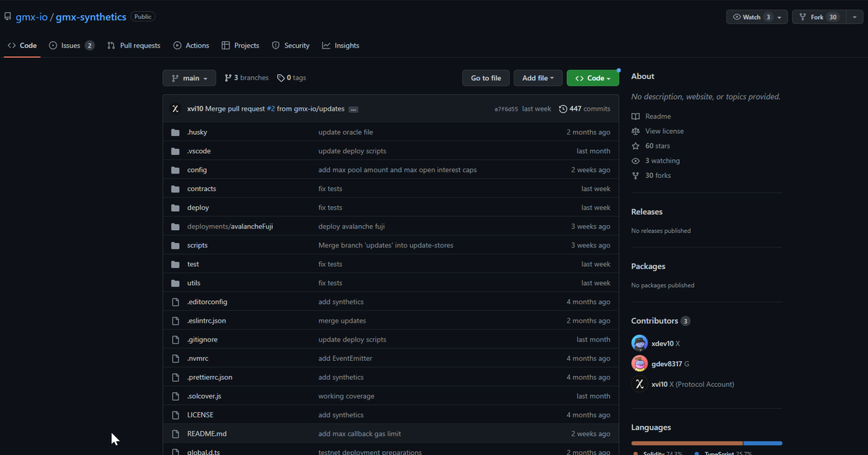Viewport: 868px width, 455px height.
Task: Click the .eslintrc.json file icon
Action: (x=175, y=320)
